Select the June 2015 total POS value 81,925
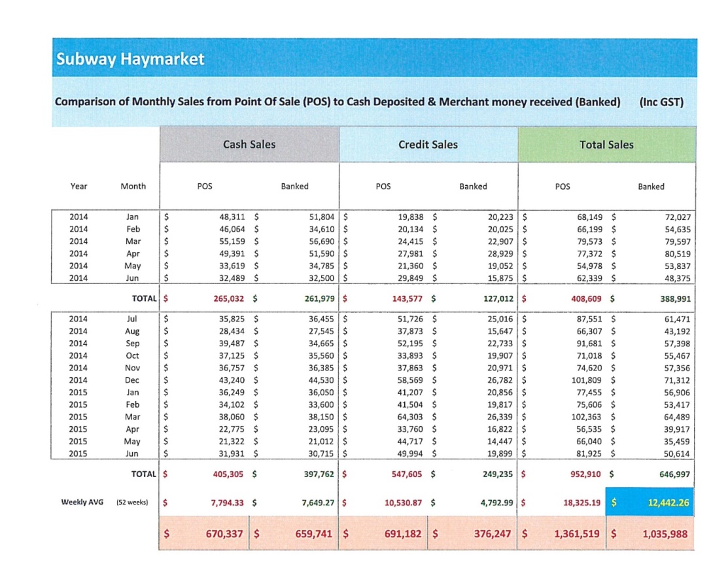 click(589, 454)
